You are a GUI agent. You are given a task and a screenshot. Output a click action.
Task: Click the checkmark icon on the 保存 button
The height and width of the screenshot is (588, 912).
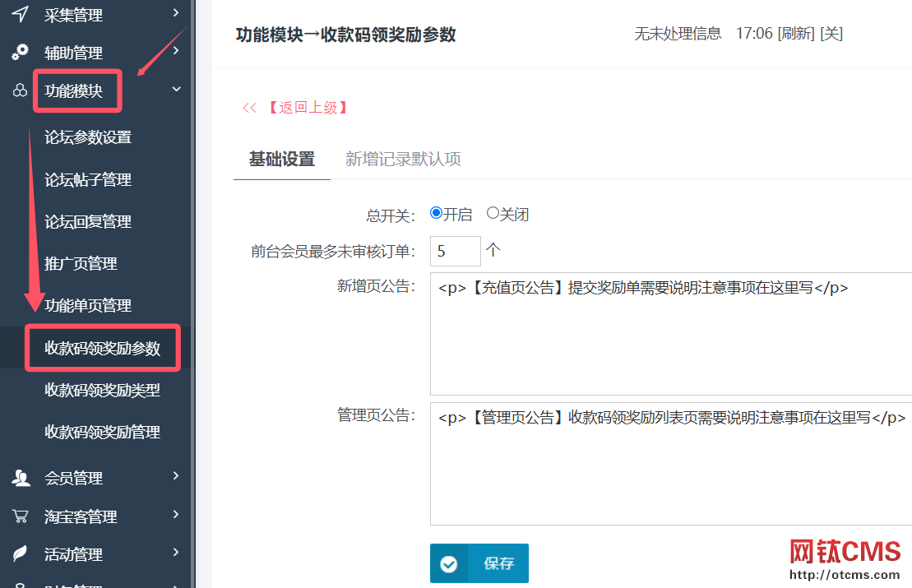coord(449,563)
